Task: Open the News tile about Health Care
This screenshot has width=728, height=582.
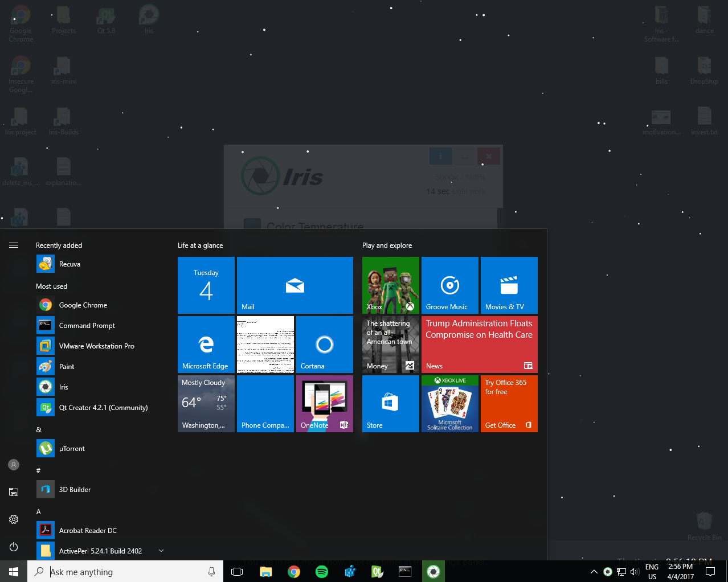Action: (480, 345)
